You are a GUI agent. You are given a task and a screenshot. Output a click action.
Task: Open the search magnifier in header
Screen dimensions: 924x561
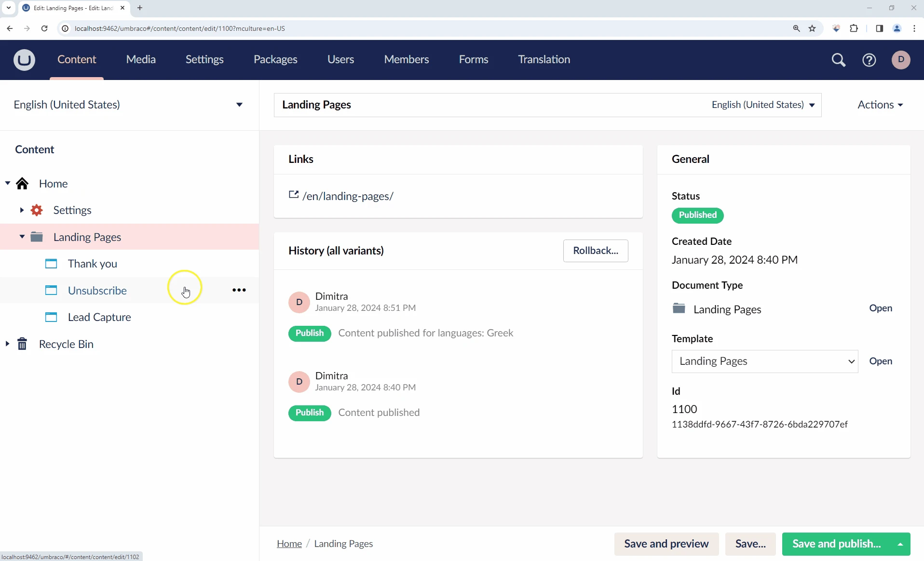click(x=839, y=60)
